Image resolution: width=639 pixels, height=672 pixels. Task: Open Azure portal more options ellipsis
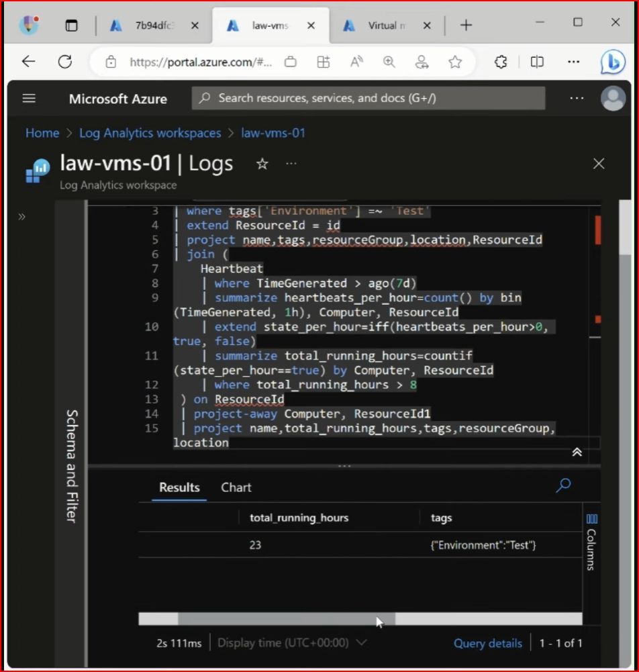tap(577, 98)
